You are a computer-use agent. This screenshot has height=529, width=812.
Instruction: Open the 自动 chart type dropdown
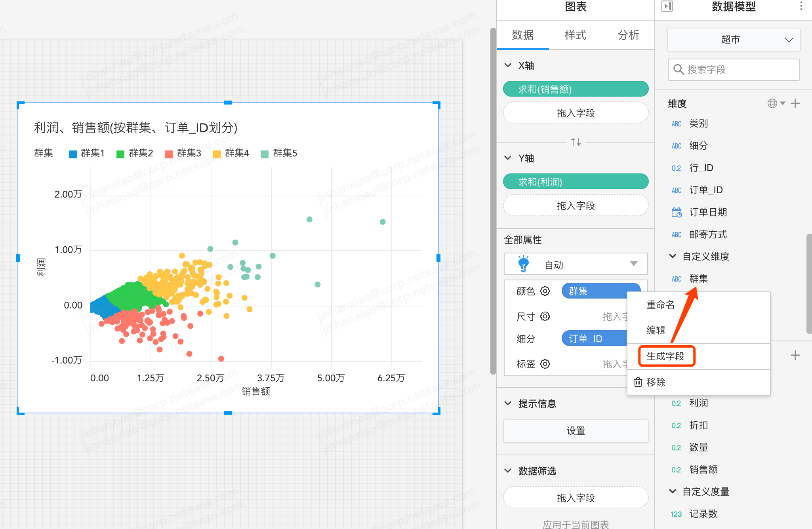[x=576, y=264]
